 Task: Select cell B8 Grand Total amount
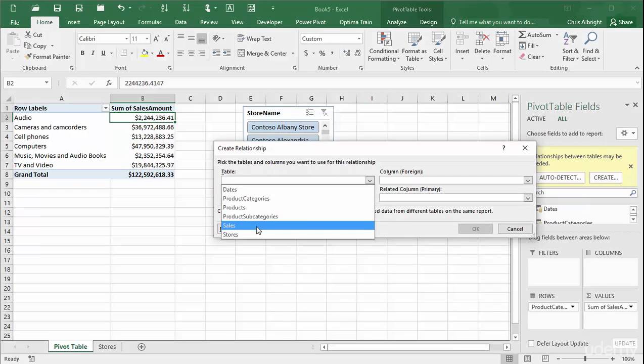point(143,174)
